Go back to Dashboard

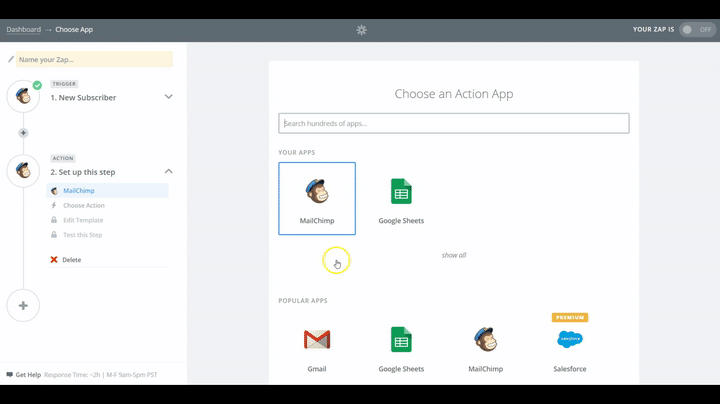23,30
